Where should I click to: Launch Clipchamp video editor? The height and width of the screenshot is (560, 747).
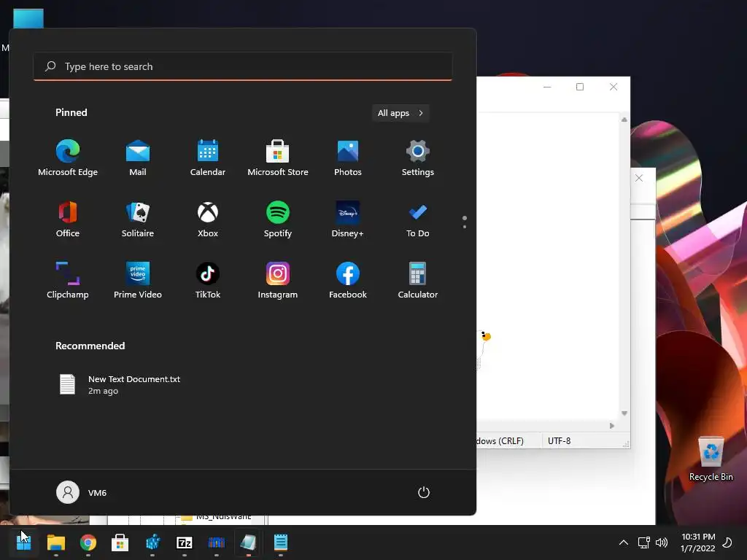pyautogui.click(x=68, y=281)
